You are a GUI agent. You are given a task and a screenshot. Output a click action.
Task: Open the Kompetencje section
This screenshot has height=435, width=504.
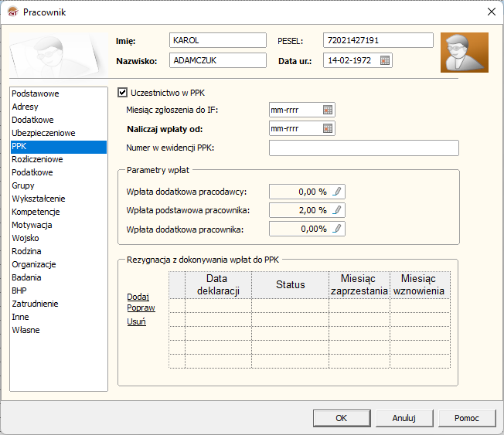coord(58,212)
